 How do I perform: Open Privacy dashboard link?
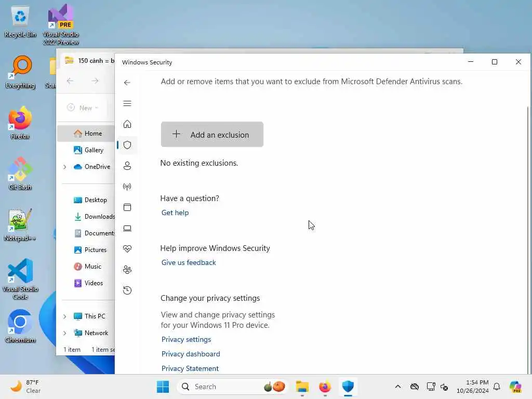tap(191, 354)
